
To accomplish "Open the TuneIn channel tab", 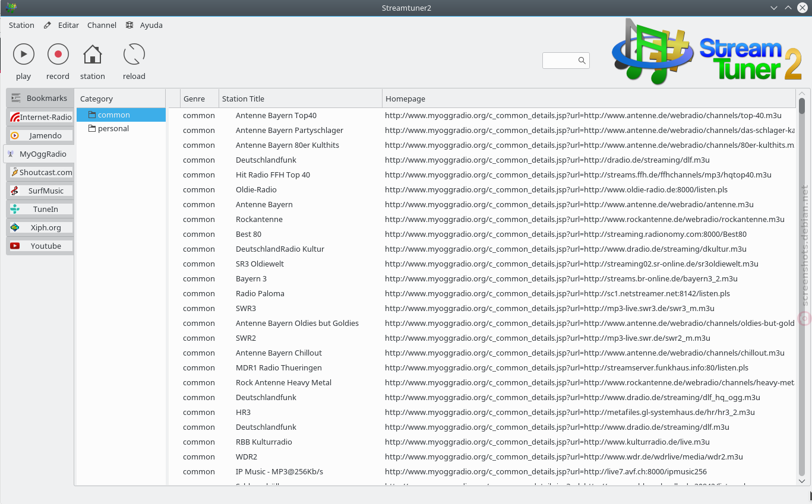I will pos(41,209).
